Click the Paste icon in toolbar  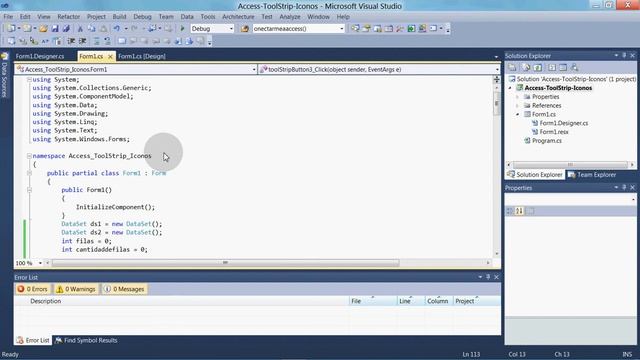pos(103,29)
